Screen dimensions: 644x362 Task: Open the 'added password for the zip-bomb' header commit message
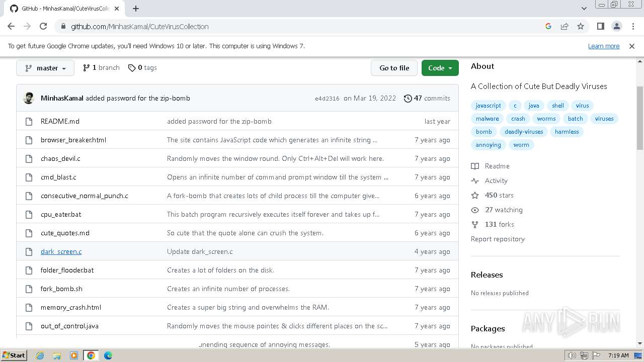[138, 98]
